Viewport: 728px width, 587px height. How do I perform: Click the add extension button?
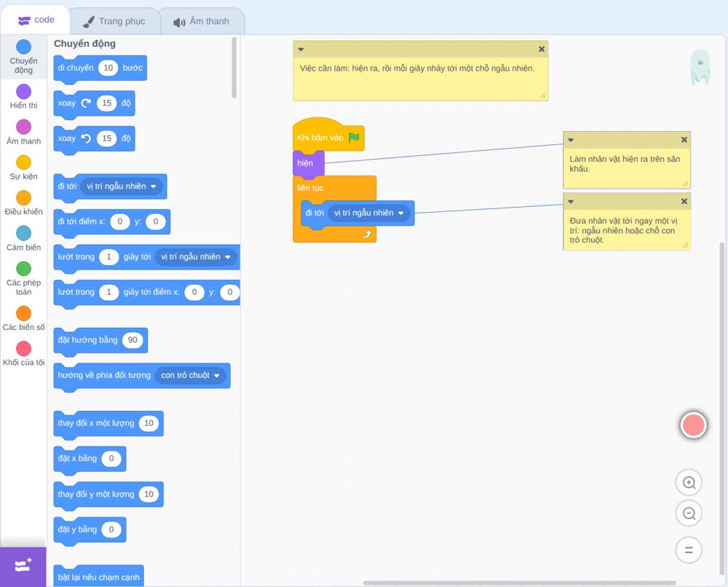click(23, 567)
